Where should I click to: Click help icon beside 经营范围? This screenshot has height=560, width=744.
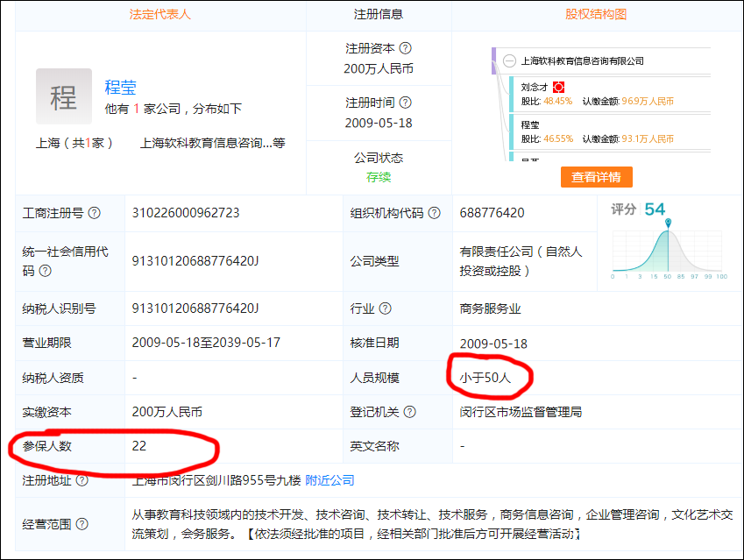(x=82, y=524)
